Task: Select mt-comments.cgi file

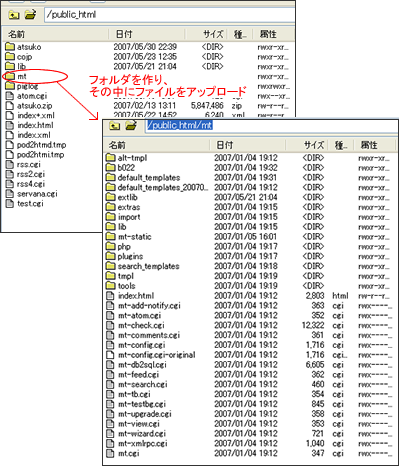Action: (143, 335)
